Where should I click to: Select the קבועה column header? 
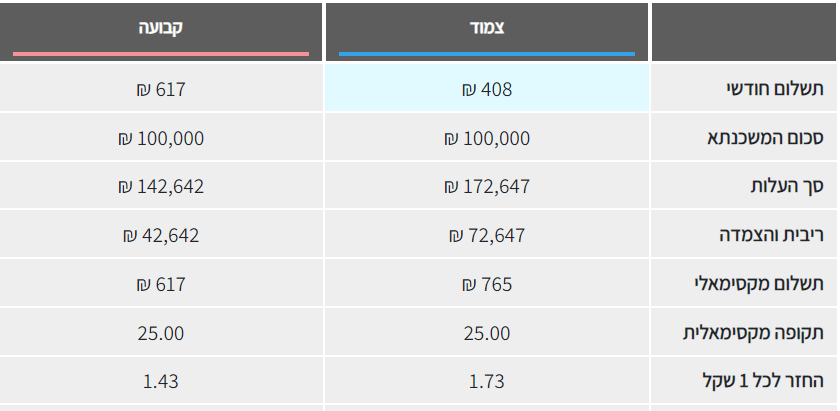(x=160, y=28)
